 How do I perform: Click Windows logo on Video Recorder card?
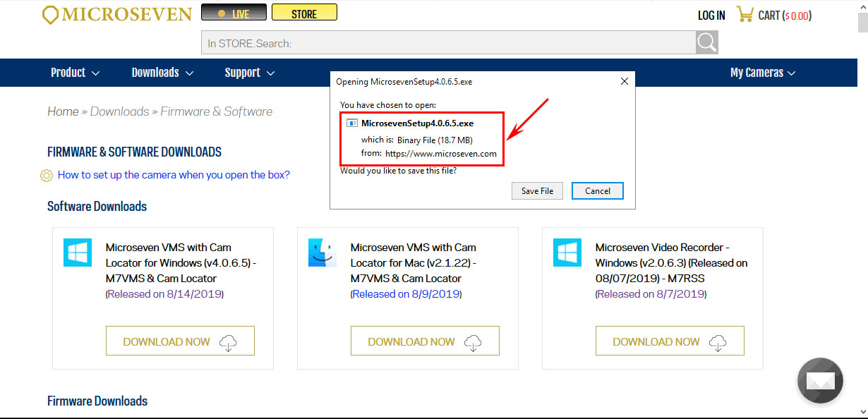pyautogui.click(x=567, y=253)
